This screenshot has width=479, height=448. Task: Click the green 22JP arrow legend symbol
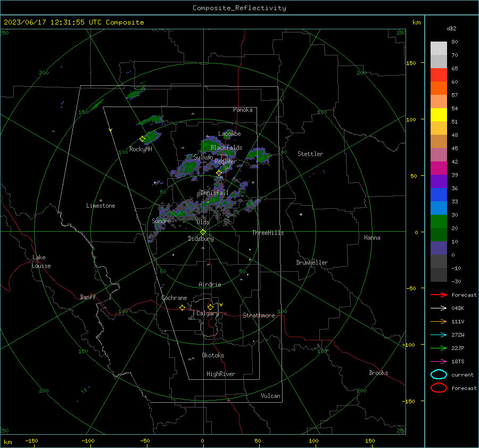439,348
